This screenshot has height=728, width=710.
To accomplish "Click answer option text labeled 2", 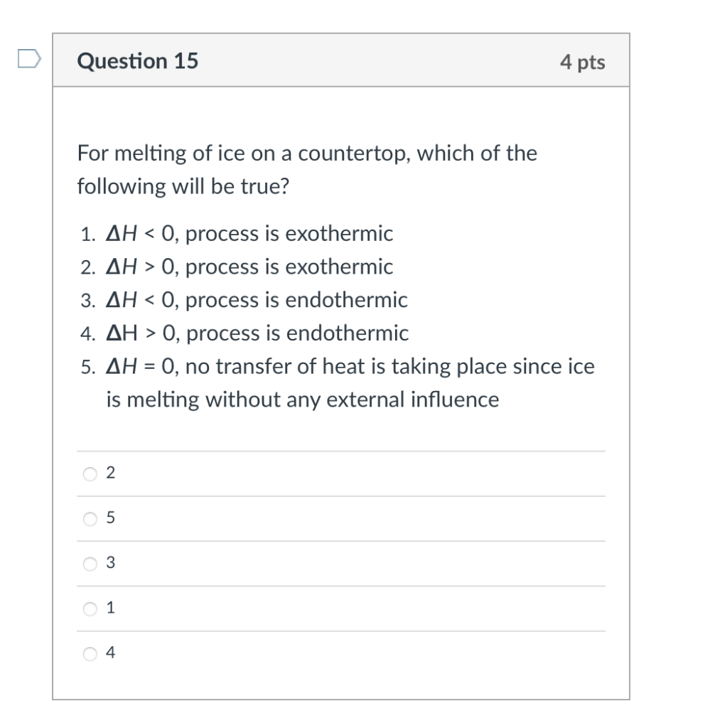I will tap(111, 473).
